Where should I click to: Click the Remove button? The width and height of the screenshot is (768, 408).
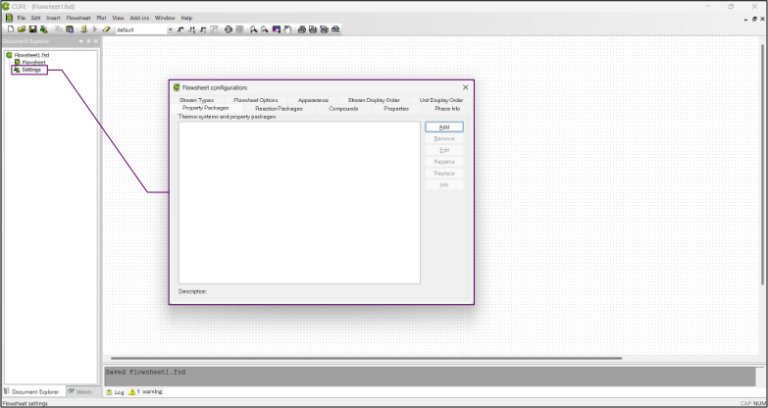444,139
